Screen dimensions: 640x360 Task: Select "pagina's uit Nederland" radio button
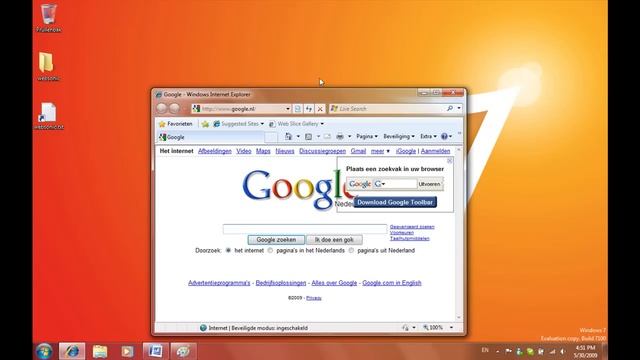(x=351, y=250)
